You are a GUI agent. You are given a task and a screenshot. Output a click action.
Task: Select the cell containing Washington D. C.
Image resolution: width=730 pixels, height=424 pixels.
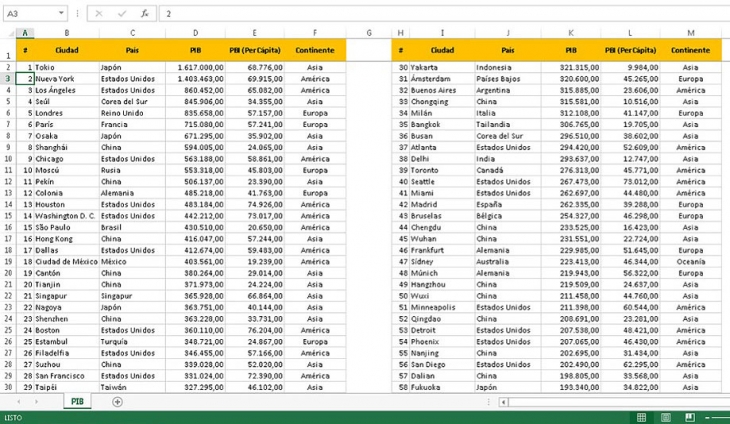[67, 216]
